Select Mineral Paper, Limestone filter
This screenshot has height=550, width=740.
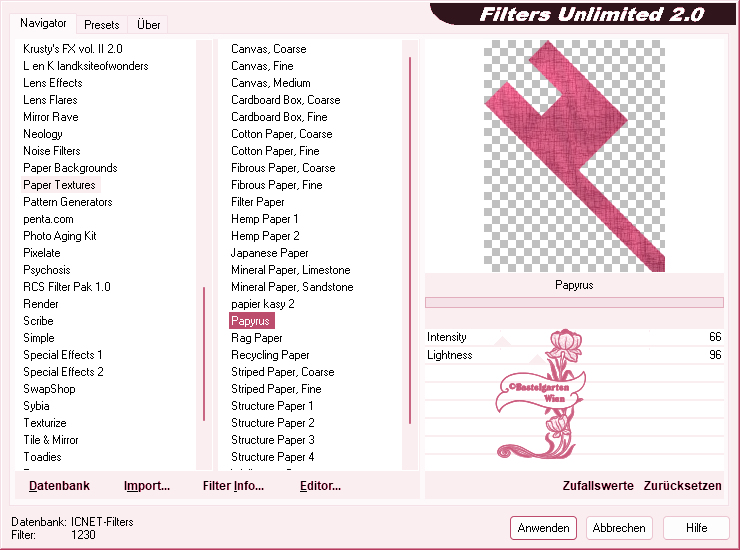pos(291,270)
